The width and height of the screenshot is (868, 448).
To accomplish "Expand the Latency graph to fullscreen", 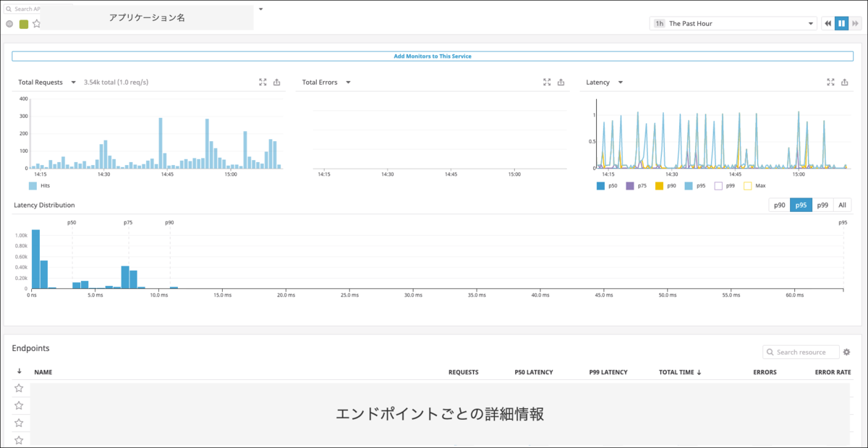I will click(831, 83).
